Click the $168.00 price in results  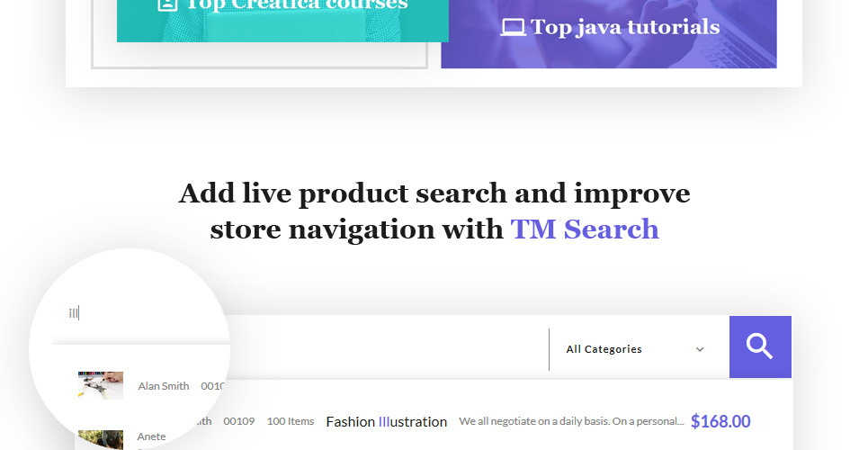[x=720, y=421]
